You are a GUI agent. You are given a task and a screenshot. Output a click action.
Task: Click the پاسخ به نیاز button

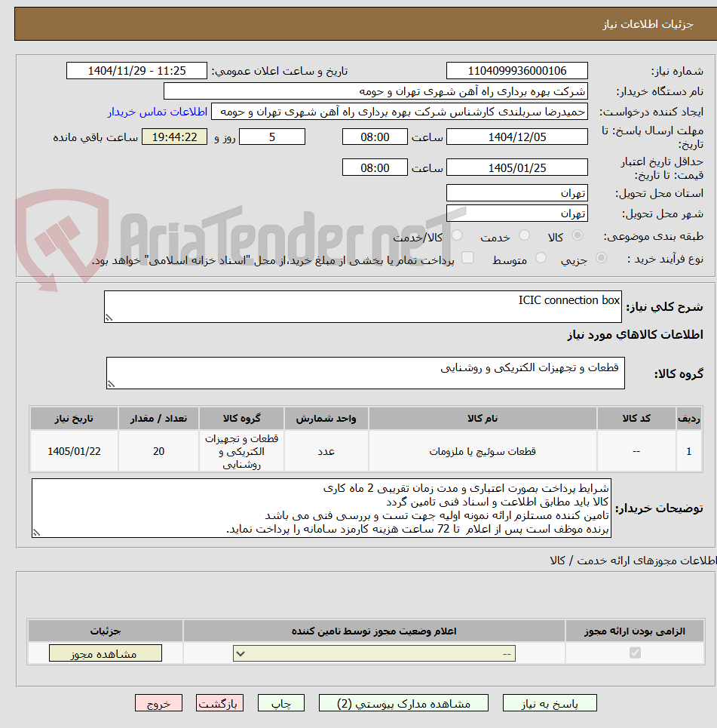[550, 703]
